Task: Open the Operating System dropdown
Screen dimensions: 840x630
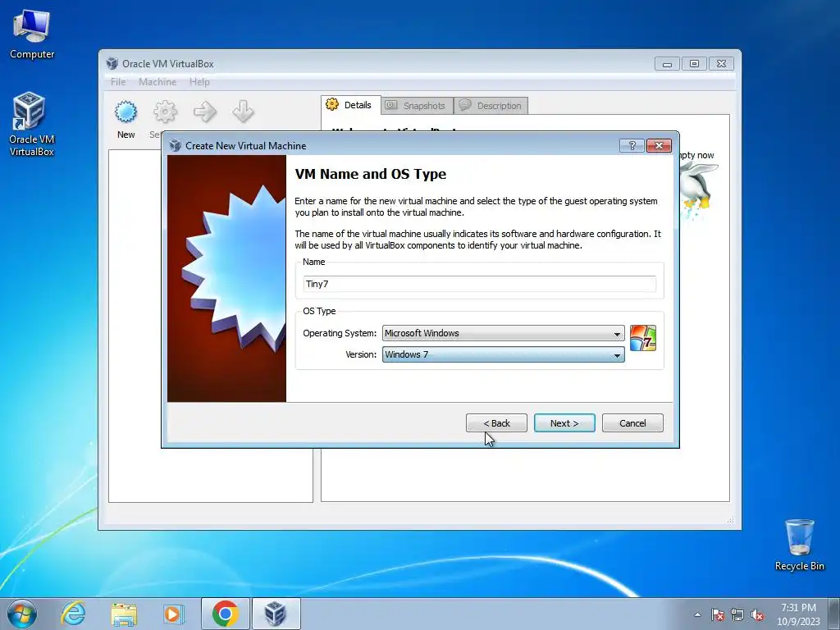Action: [x=503, y=333]
